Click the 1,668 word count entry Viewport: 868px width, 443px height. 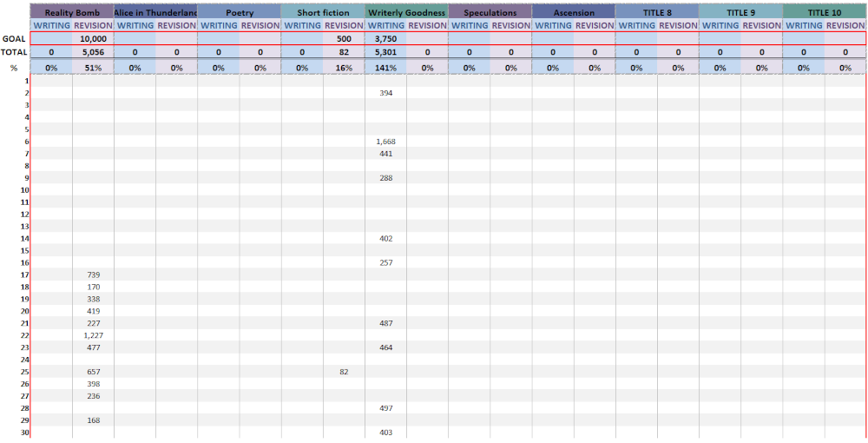coord(385,141)
